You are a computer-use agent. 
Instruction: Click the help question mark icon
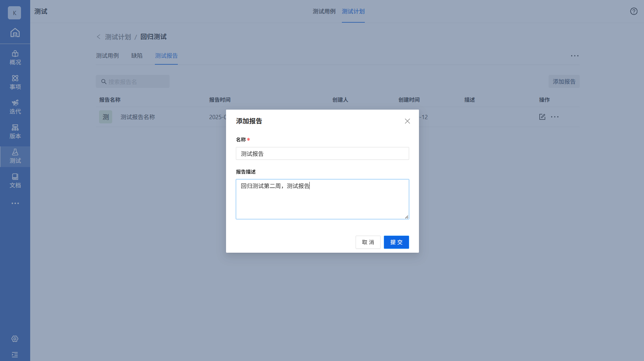[x=634, y=11]
